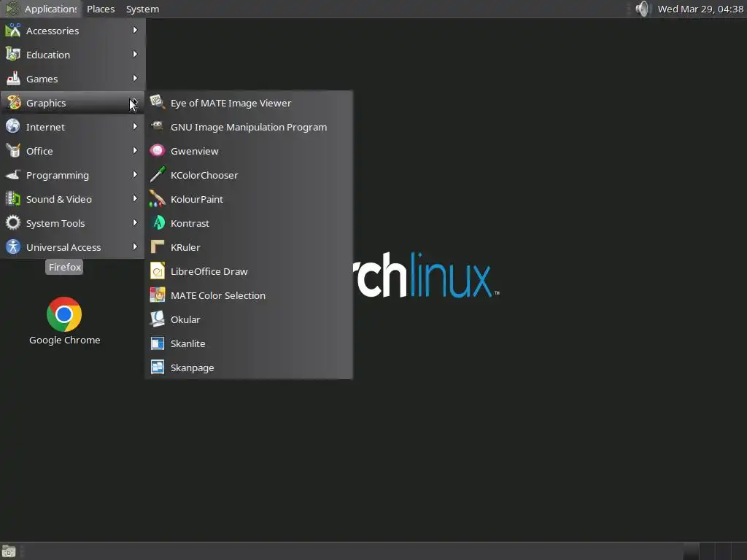Image resolution: width=747 pixels, height=560 pixels.
Task: Click the Programming category icon
Action: tap(13, 175)
